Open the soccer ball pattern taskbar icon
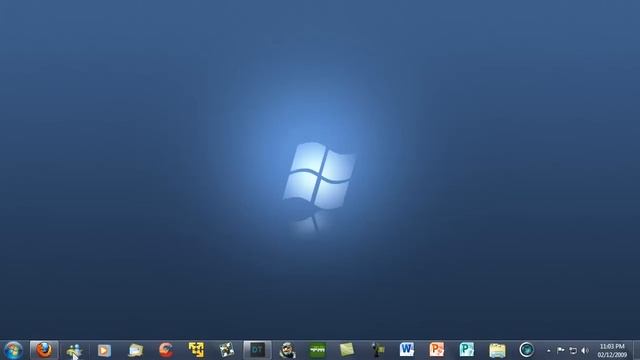This screenshot has width=640, height=360. coord(227,350)
